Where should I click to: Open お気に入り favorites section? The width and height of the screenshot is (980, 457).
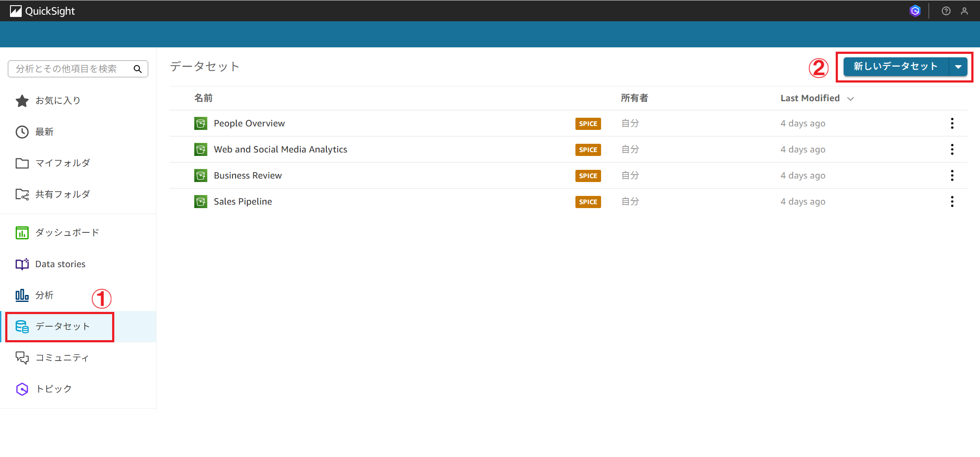pyautogui.click(x=57, y=101)
